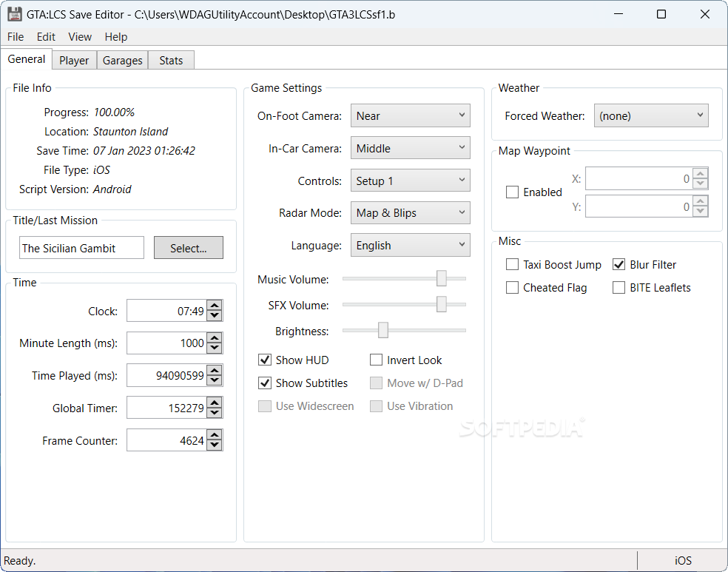Enable the Map Waypoint checkbox
The height and width of the screenshot is (572, 728).
click(x=512, y=192)
